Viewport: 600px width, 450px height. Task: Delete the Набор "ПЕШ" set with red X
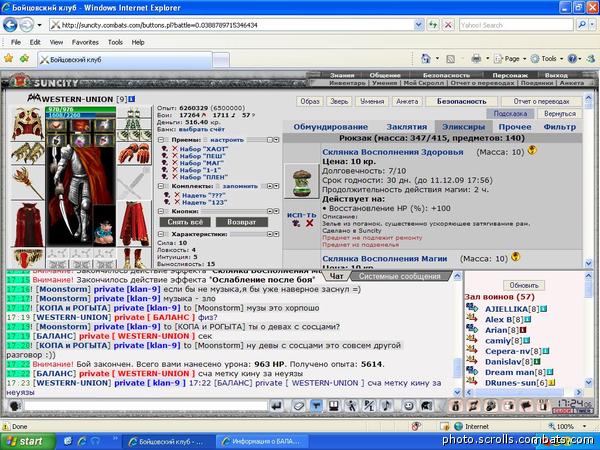175,156
